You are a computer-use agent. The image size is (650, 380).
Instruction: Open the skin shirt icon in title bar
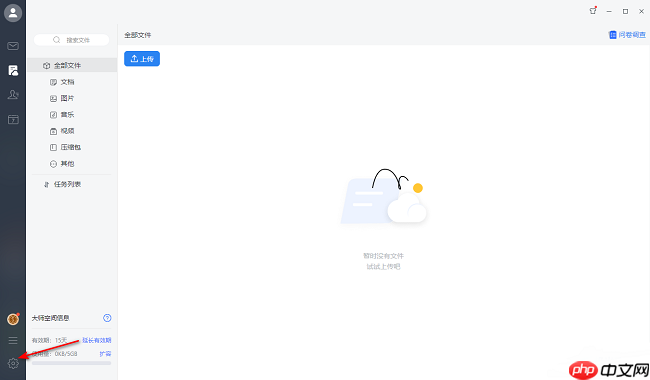click(593, 11)
